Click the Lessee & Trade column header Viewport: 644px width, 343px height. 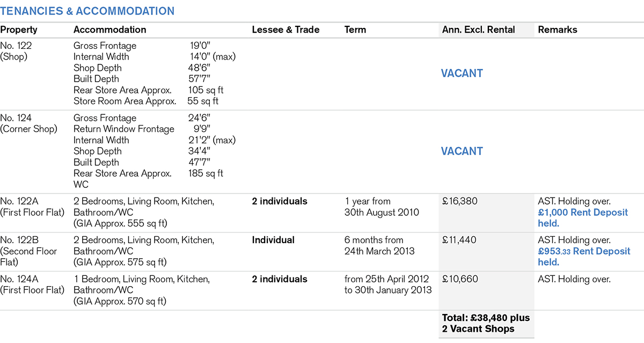click(286, 30)
